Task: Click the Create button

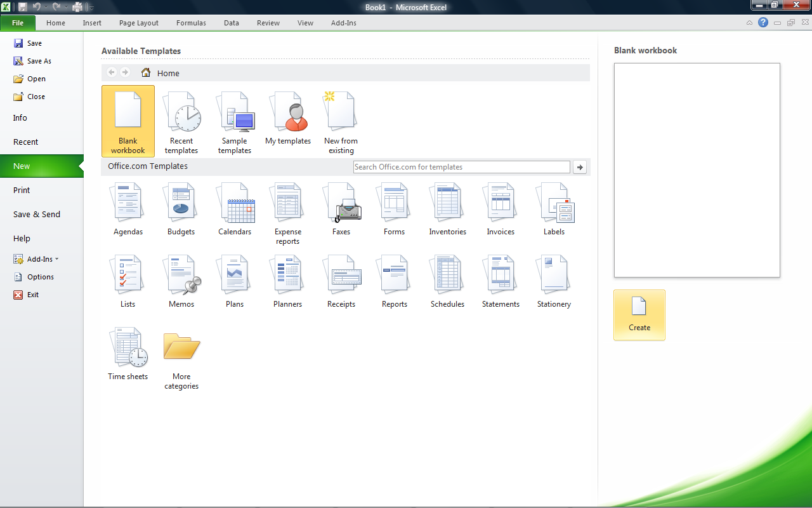Action: [x=639, y=315]
